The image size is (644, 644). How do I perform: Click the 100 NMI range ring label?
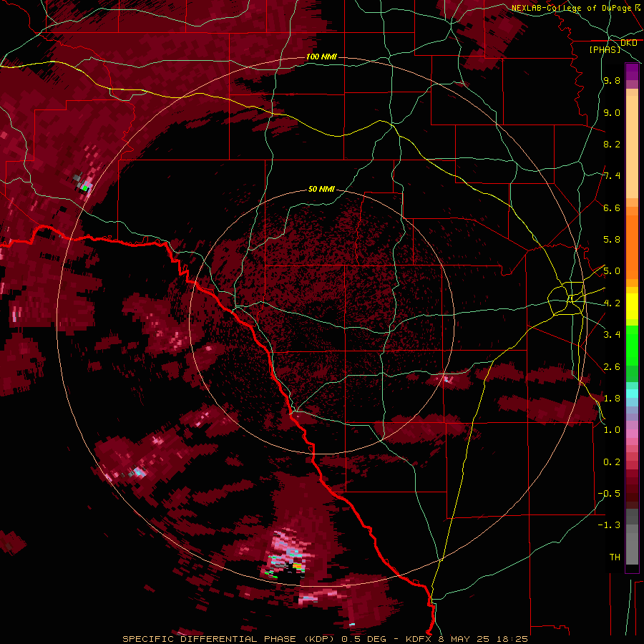(321, 57)
